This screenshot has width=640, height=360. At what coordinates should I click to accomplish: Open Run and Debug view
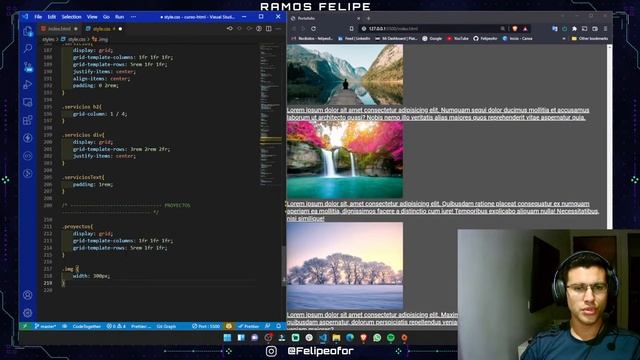click(x=28, y=84)
